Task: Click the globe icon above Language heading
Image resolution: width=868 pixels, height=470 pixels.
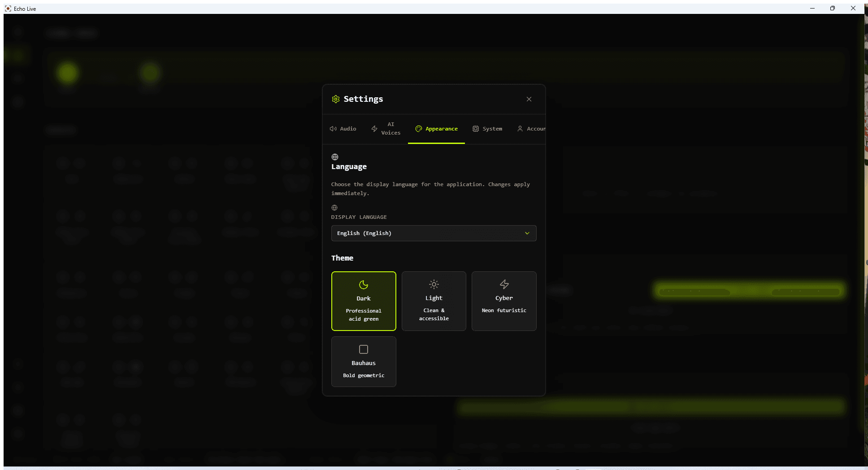Action: pos(335,157)
